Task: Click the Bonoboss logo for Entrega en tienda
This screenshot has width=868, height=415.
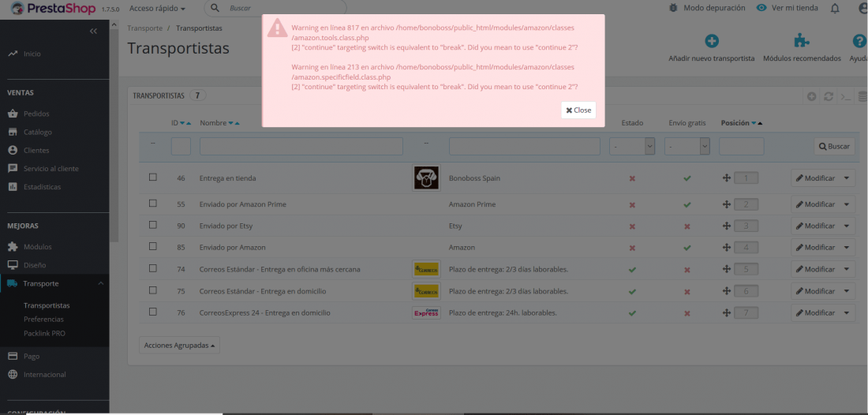Action: (x=426, y=178)
